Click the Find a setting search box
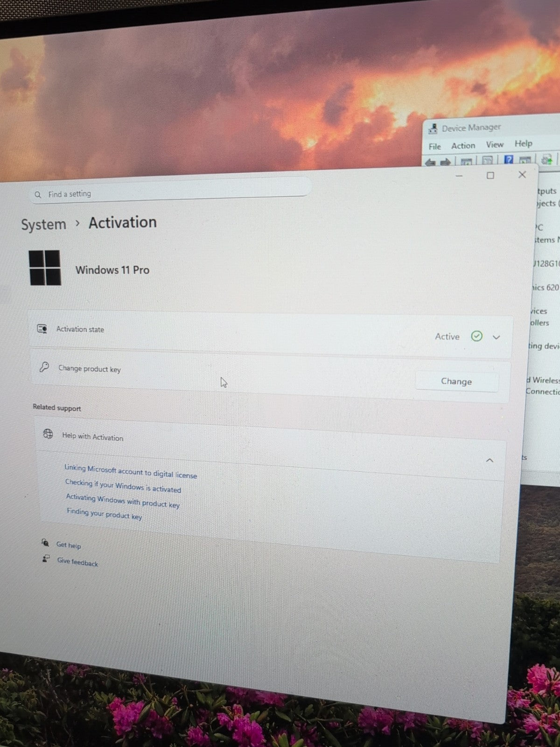 pyautogui.click(x=170, y=191)
